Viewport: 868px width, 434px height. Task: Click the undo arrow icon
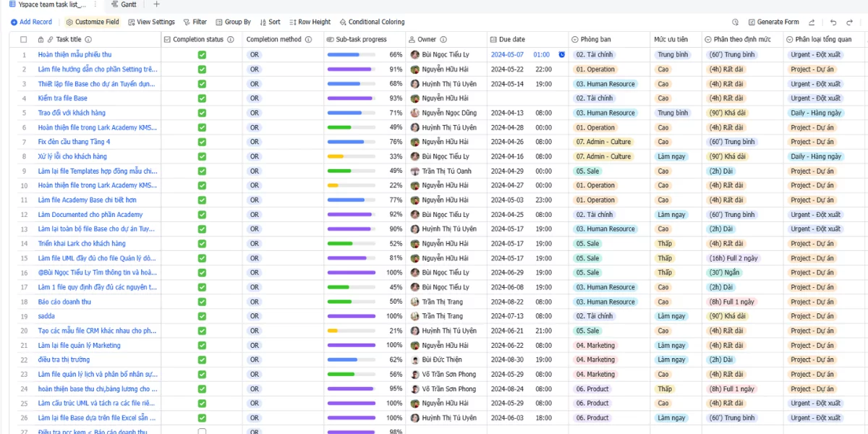coord(833,22)
